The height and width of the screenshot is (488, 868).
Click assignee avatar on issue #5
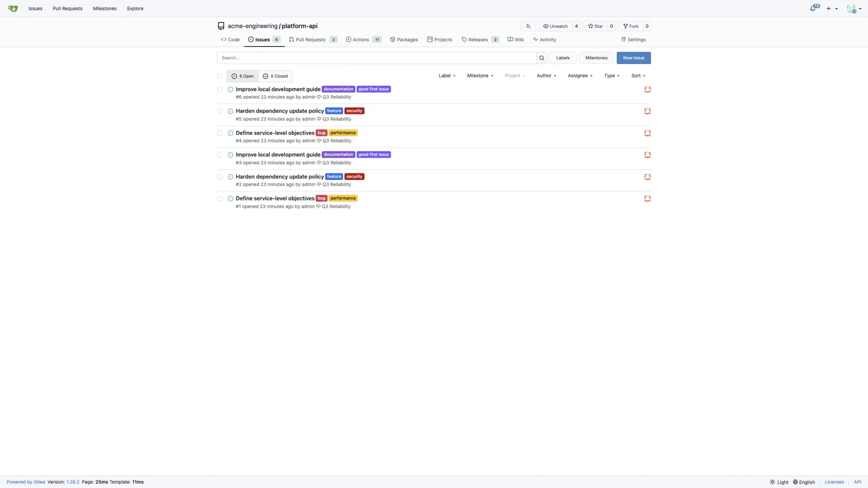coord(647,111)
